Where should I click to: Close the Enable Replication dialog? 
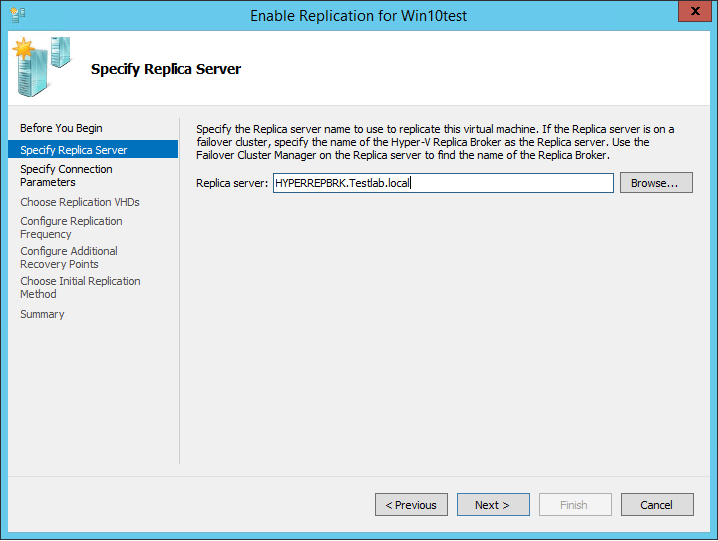pos(695,11)
